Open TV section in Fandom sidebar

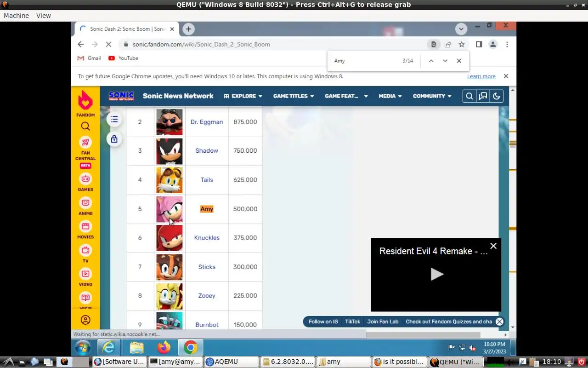[85, 254]
